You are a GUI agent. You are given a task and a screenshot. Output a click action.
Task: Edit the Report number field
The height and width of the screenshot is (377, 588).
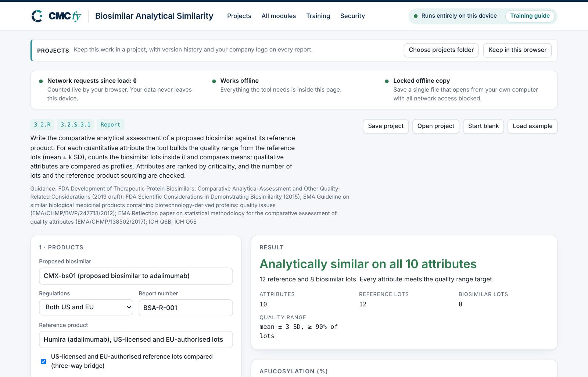pyautogui.click(x=186, y=307)
